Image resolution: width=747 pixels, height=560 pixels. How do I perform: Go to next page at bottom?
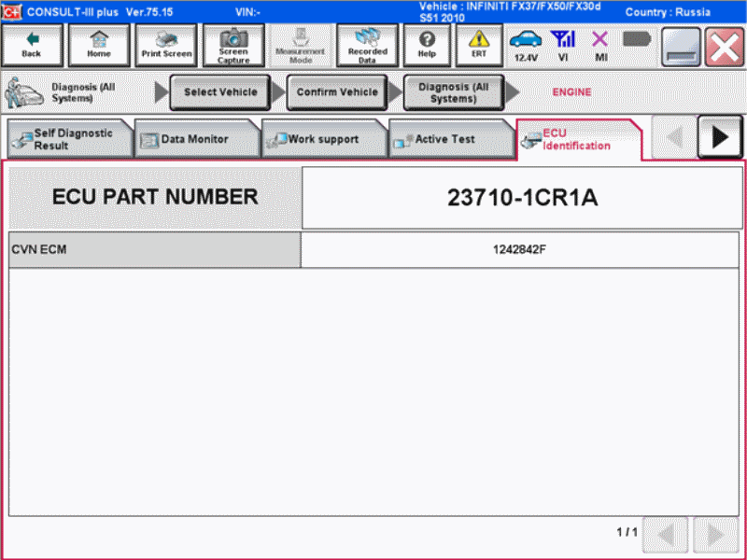tap(716, 535)
